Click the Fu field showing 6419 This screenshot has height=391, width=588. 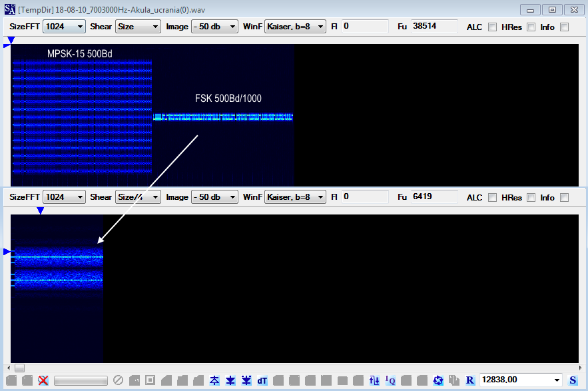point(434,196)
